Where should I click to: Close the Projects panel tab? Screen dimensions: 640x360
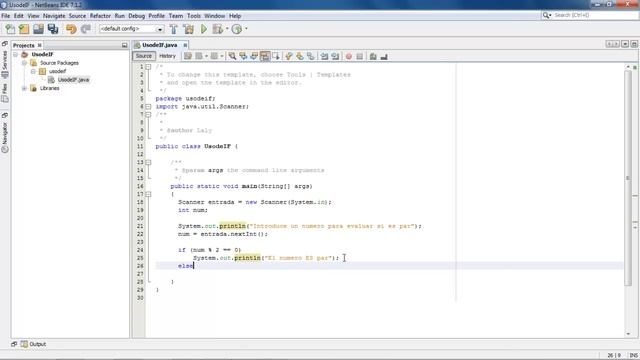40,45
